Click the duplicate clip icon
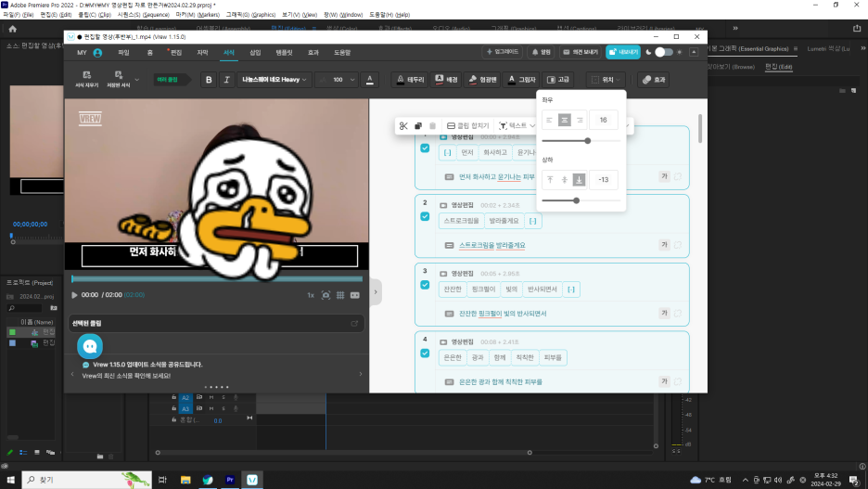Screen dimensions: 868x489 (418, 125)
